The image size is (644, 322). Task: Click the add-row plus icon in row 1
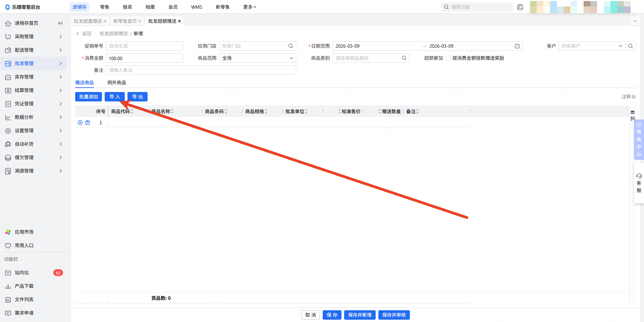click(x=80, y=123)
